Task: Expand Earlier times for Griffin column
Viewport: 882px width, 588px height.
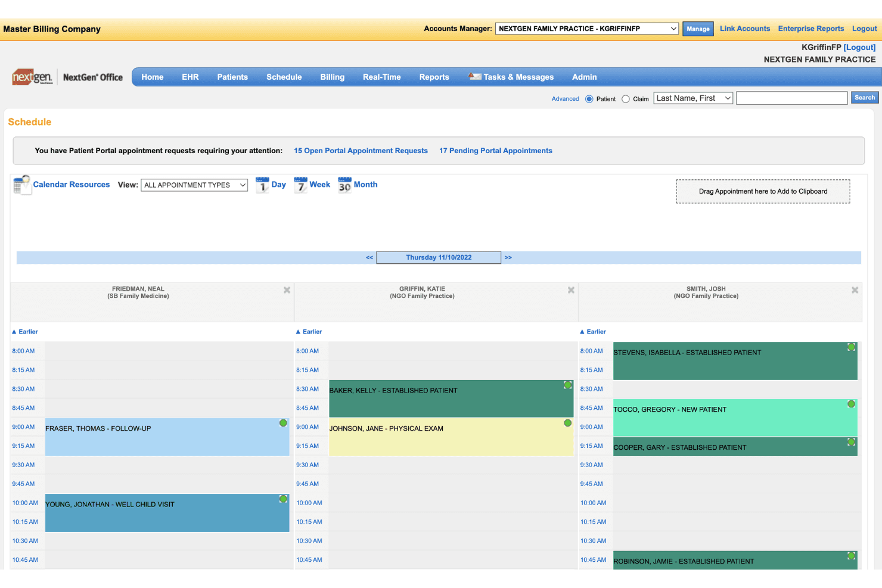Action: click(x=309, y=332)
